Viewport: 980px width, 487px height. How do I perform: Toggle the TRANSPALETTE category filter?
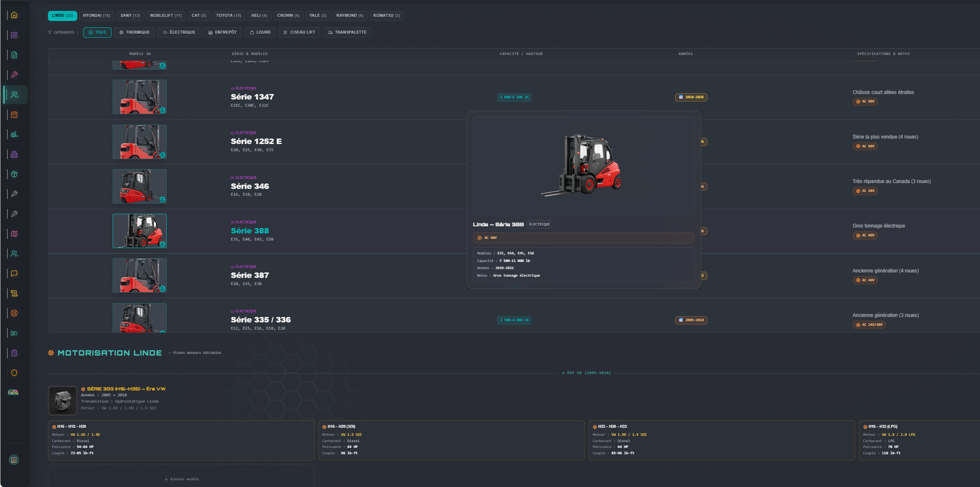point(347,32)
